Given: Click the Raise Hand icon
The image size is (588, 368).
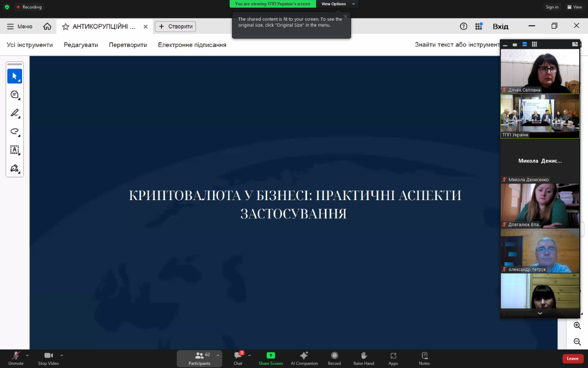Looking at the screenshot, I should [x=363, y=358].
